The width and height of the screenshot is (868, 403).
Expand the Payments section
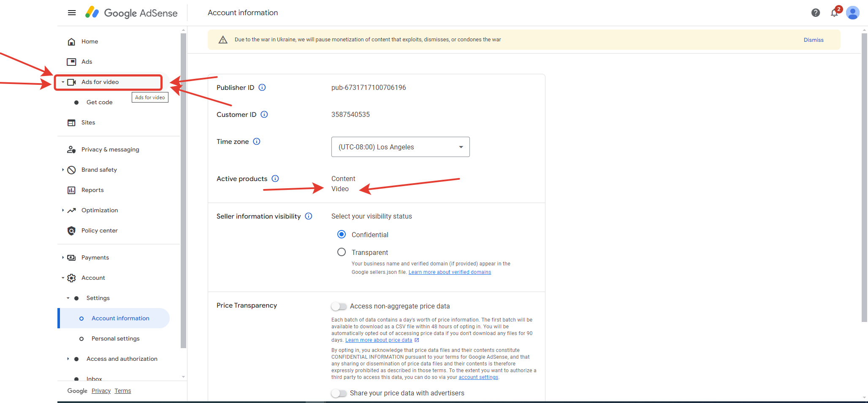pos(63,257)
